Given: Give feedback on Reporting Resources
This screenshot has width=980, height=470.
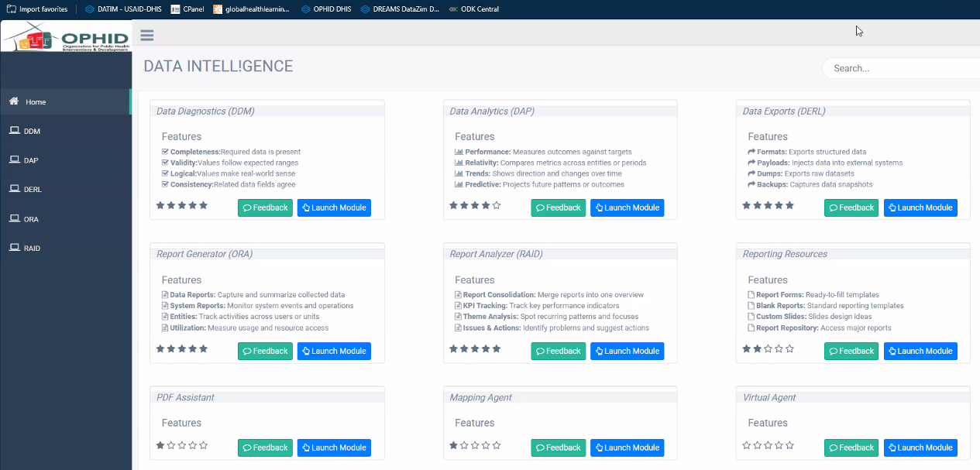Looking at the screenshot, I should pos(851,351).
